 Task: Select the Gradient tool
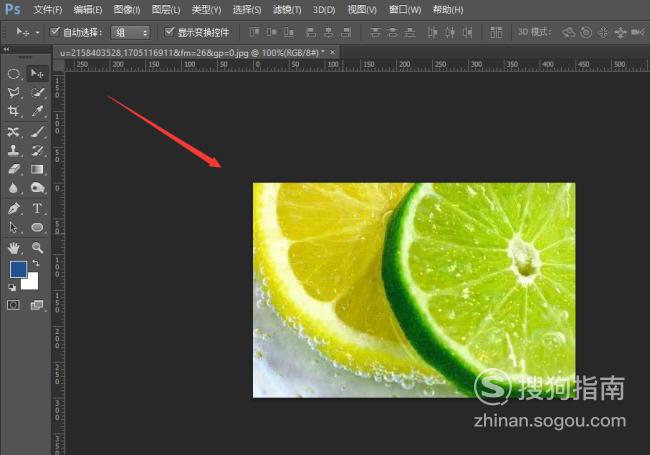point(37,169)
